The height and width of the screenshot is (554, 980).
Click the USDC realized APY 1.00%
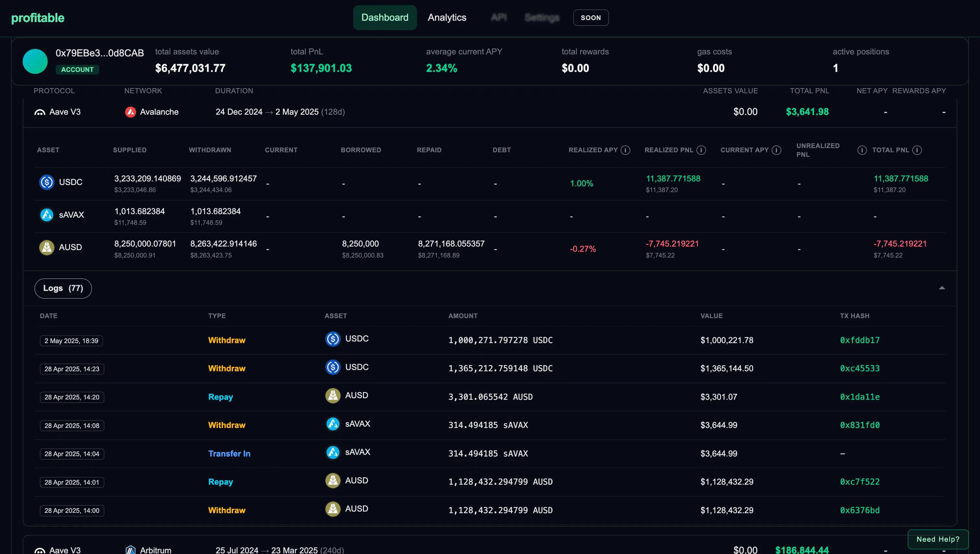pos(581,183)
